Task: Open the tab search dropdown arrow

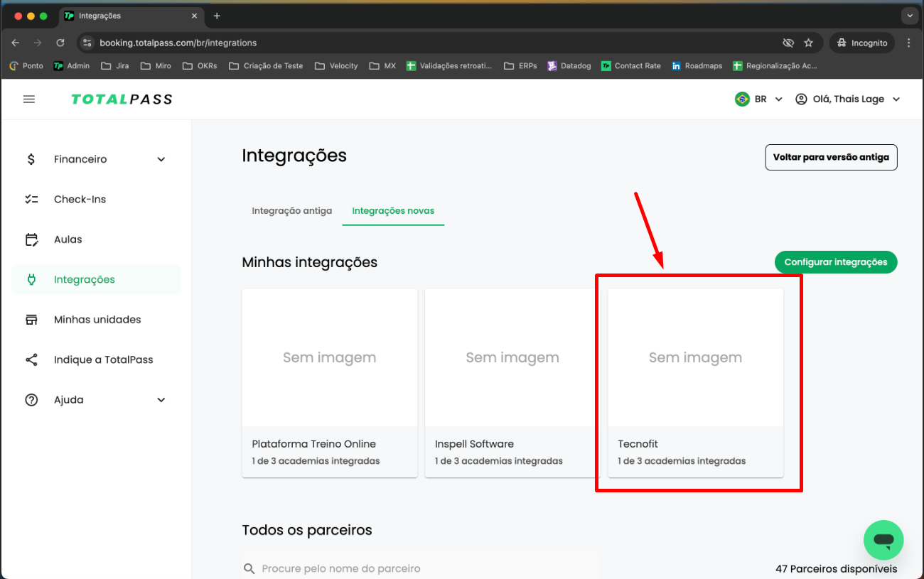Action: point(909,16)
